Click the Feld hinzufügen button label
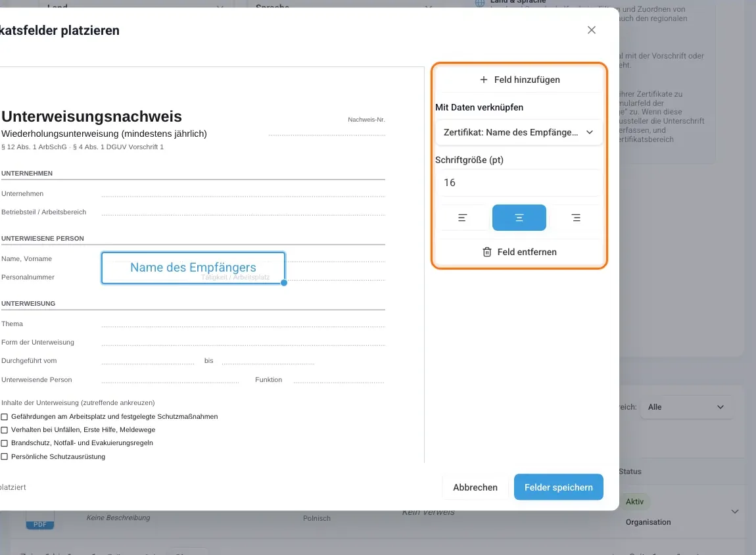This screenshot has width=756, height=555. 527,80
